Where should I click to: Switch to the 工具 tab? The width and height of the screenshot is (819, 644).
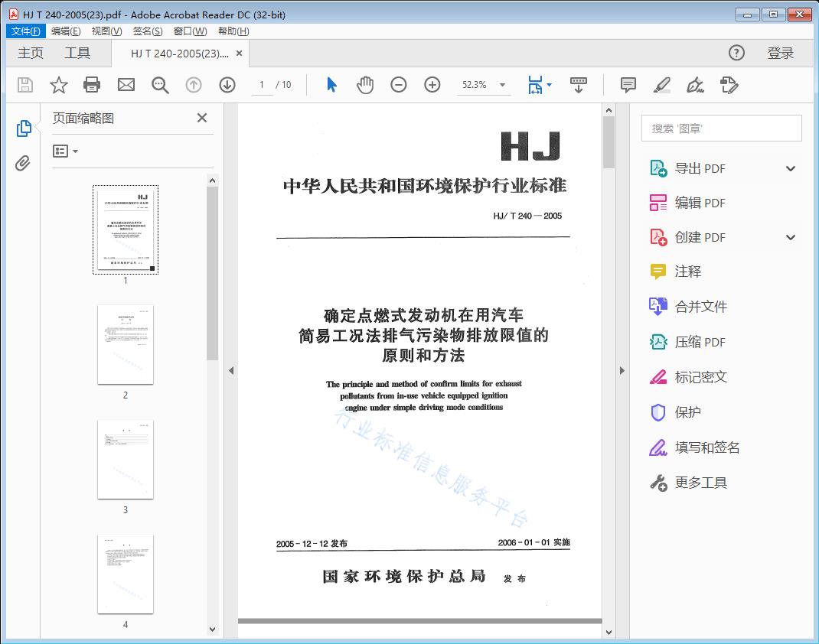click(77, 53)
